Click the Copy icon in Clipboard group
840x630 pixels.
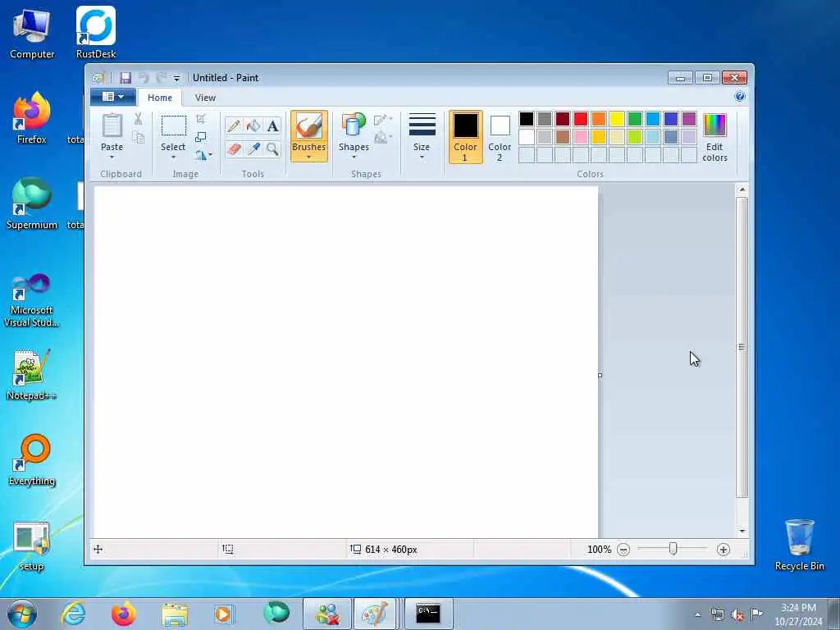(138, 137)
